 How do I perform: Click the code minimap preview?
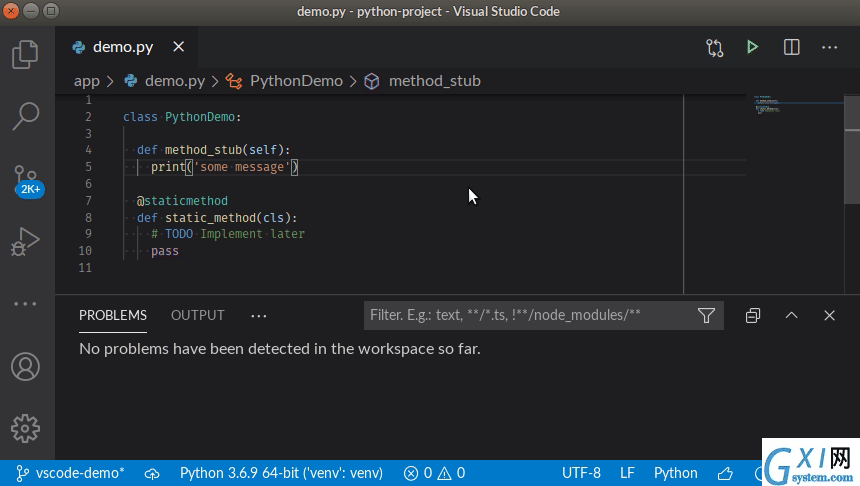click(796, 104)
